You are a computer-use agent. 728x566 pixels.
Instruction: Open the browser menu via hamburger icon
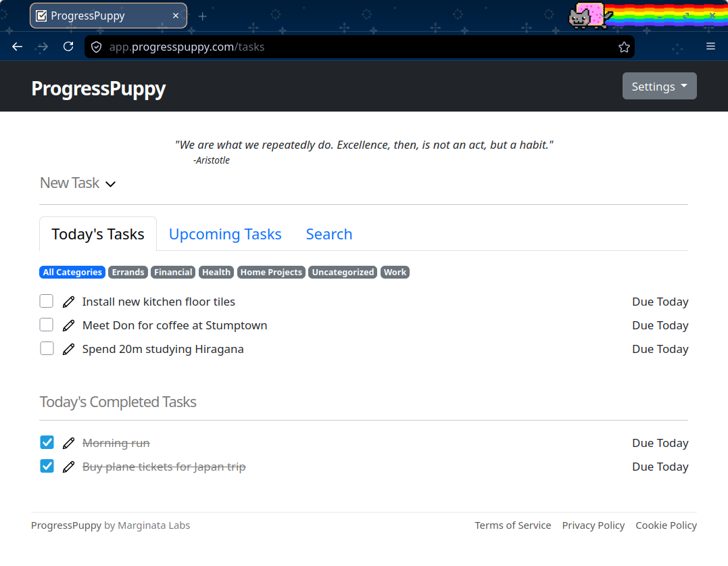point(710,46)
